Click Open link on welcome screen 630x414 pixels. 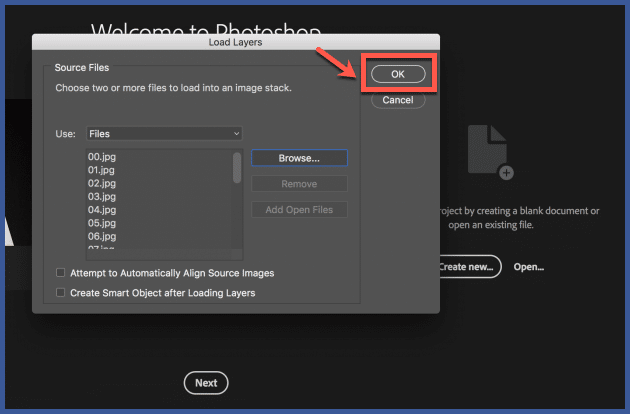pyautogui.click(x=529, y=267)
